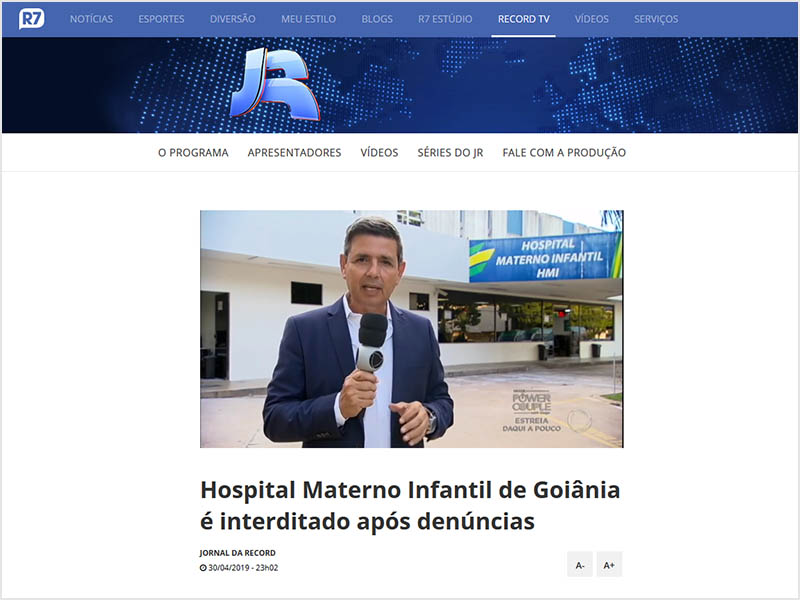Image resolution: width=800 pixels, height=600 pixels.
Task: Go to Séries do JR
Action: 450,153
